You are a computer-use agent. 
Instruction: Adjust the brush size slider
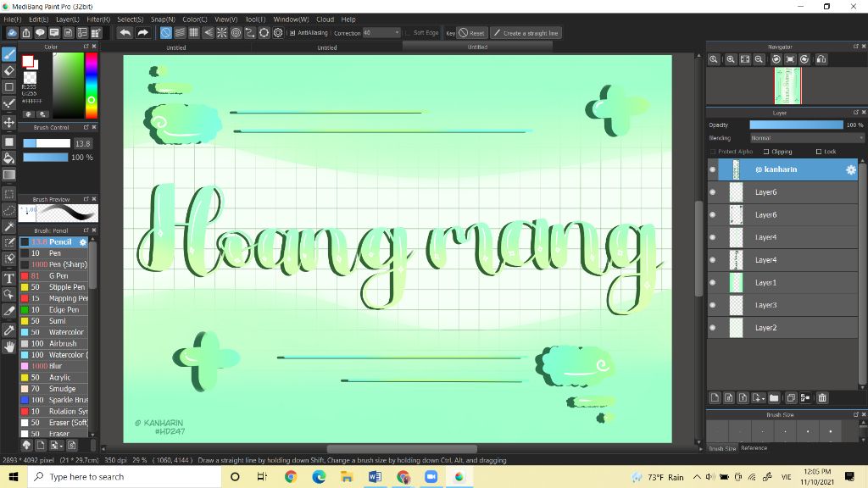point(47,143)
